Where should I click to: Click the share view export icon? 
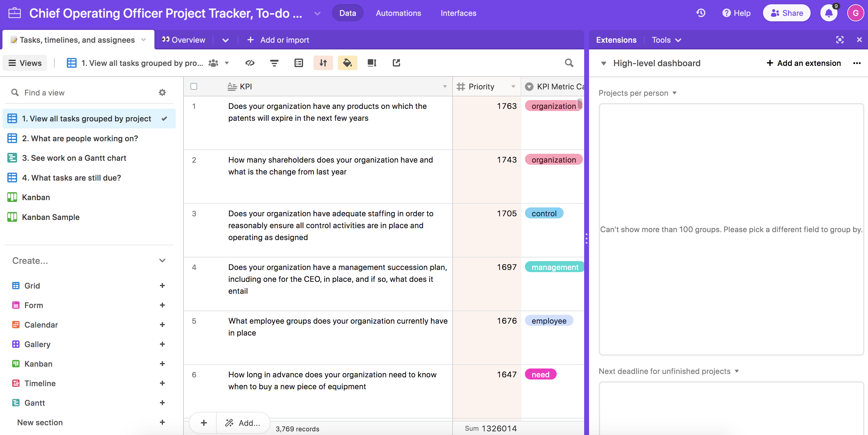tap(396, 63)
